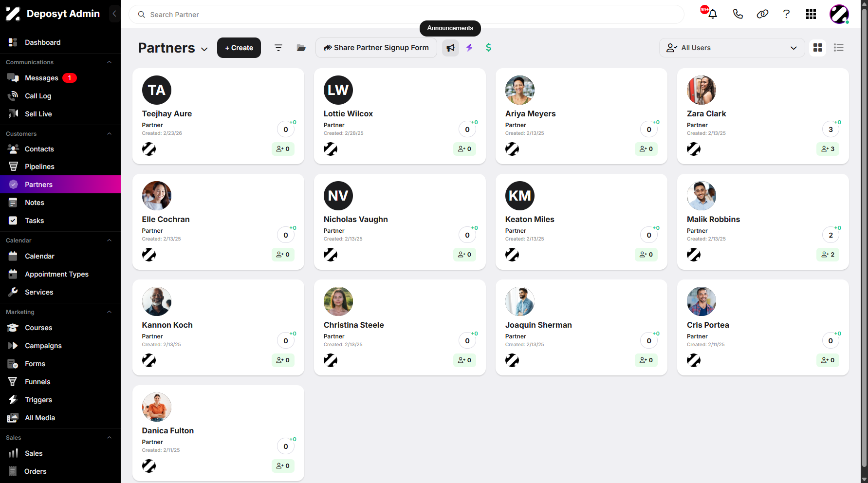Collapse the Communications section
The image size is (868, 483).
110,62
